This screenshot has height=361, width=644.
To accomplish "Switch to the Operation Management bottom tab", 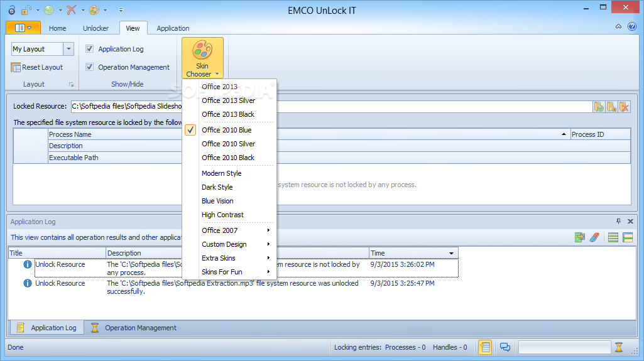I will tap(133, 328).
